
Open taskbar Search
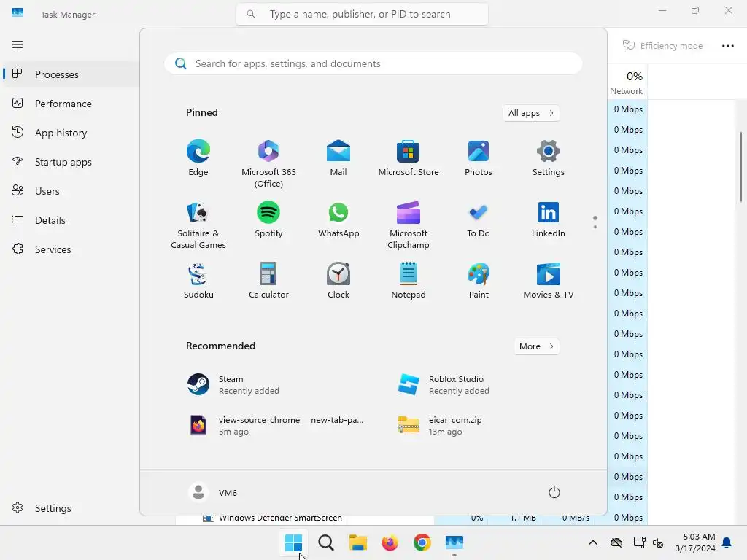coord(326,542)
